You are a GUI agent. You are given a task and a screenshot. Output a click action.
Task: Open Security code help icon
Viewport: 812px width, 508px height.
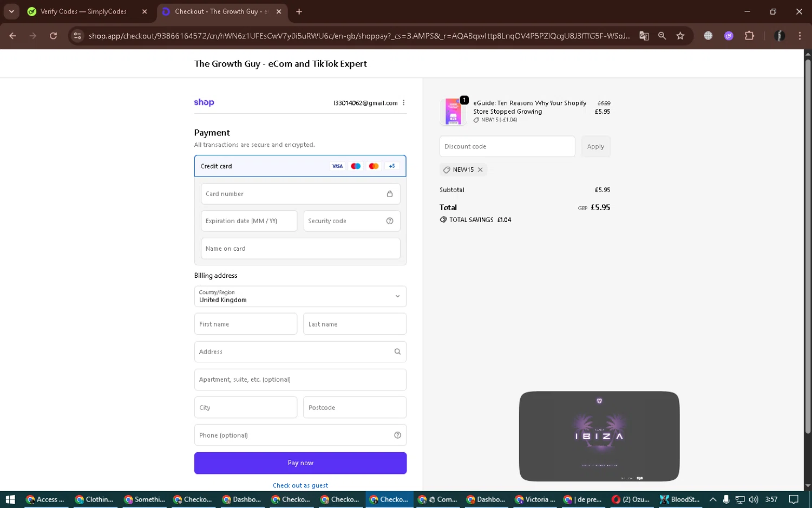click(x=390, y=221)
